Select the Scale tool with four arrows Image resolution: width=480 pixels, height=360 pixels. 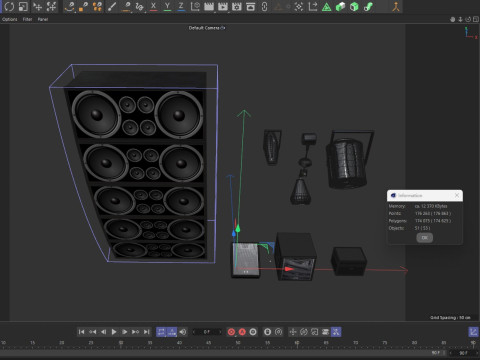point(51,7)
